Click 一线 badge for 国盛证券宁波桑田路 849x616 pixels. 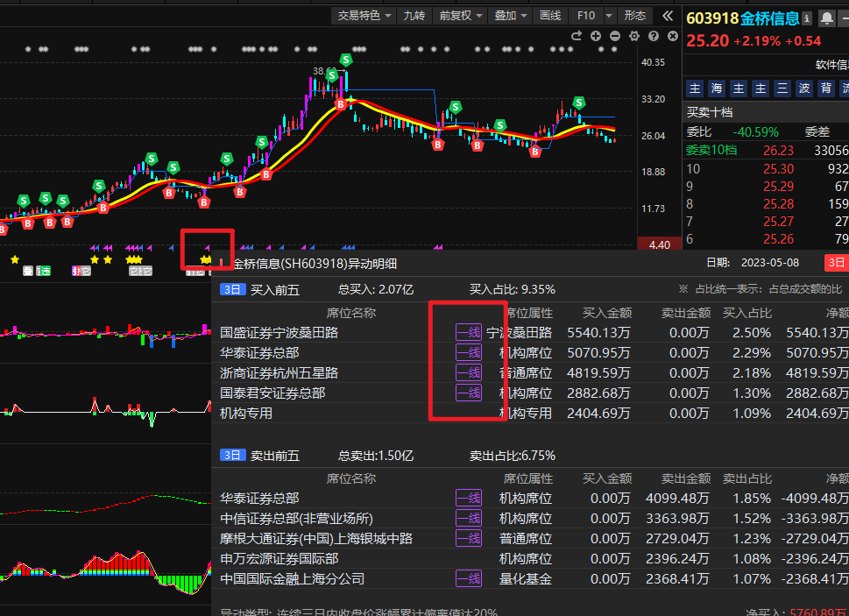click(469, 332)
